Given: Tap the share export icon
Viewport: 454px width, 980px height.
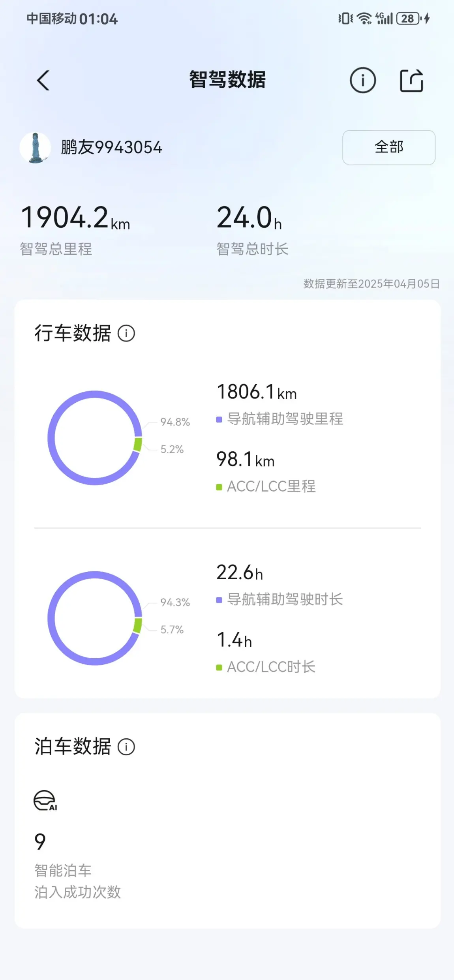Looking at the screenshot, I should 411,81.
